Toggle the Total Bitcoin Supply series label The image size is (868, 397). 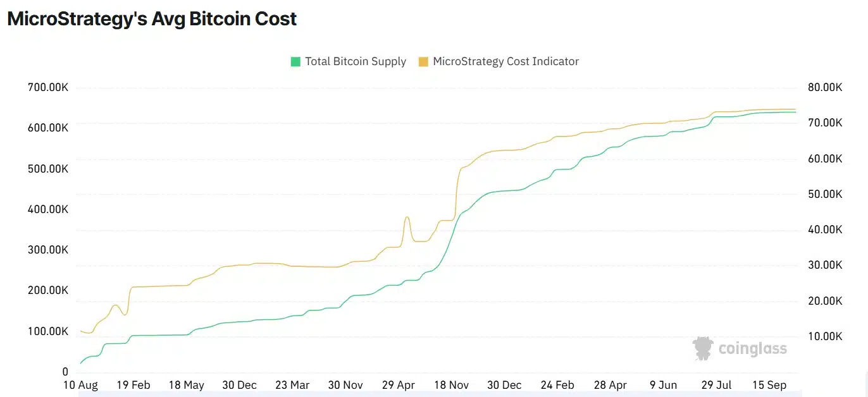[355, 61]
